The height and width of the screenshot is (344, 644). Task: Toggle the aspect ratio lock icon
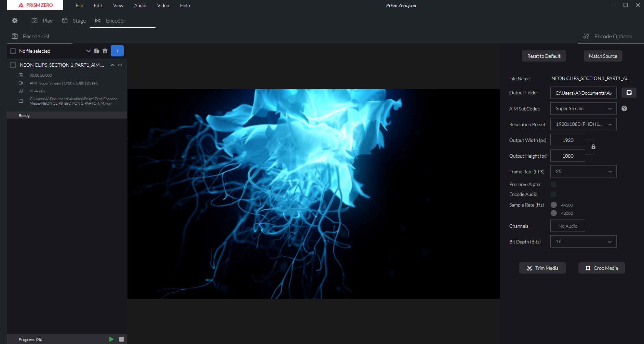click(593, 147)
